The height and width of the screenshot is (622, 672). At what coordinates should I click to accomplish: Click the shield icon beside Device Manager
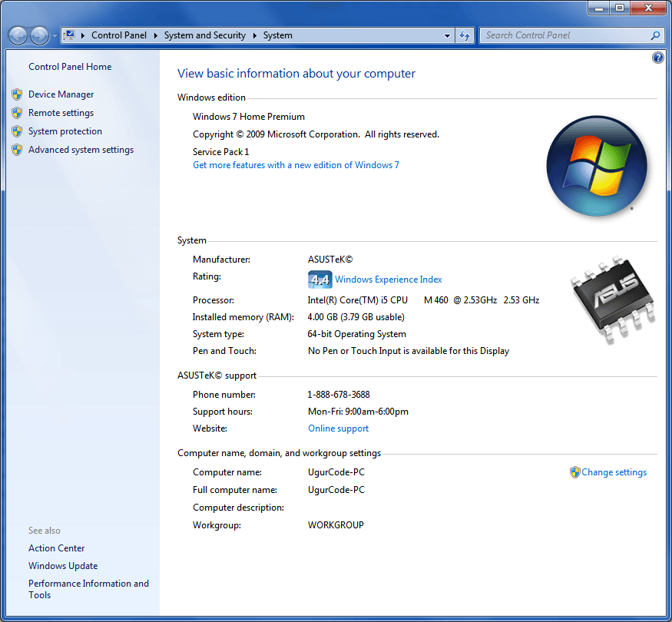pos(17,94)
